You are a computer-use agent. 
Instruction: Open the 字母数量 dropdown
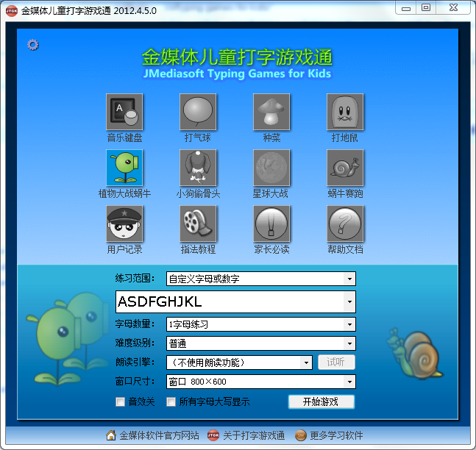(x=260, y=324)
